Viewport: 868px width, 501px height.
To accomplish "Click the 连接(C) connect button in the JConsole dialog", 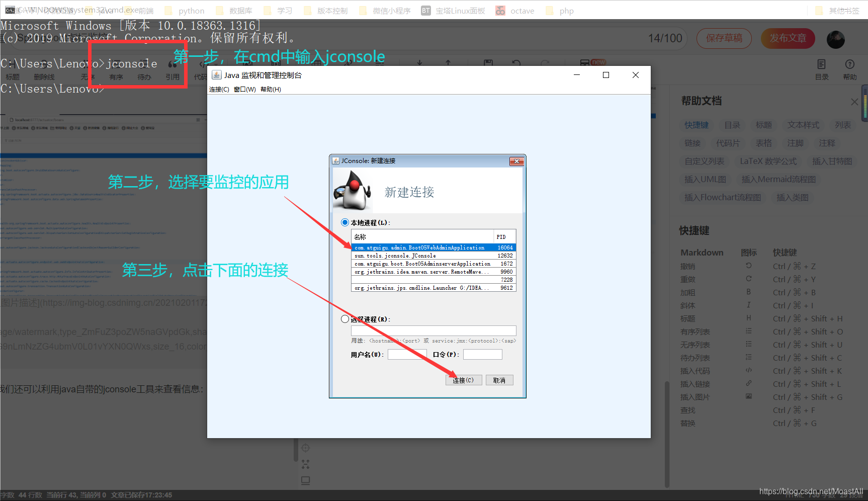I will point(463,380).
